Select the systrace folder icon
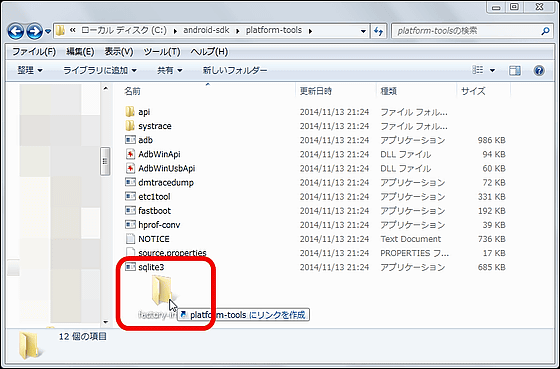This screenshot has width=560, height=369. [x=130, y=126]
